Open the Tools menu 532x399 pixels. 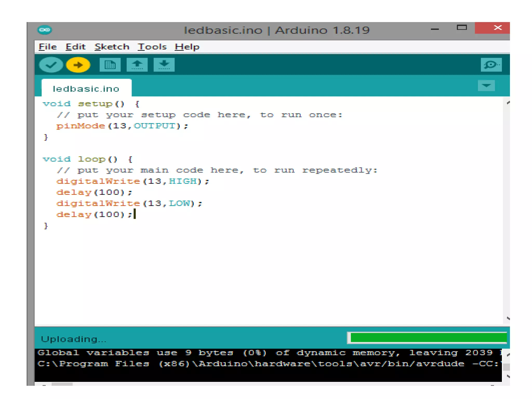tap(152, 47)
